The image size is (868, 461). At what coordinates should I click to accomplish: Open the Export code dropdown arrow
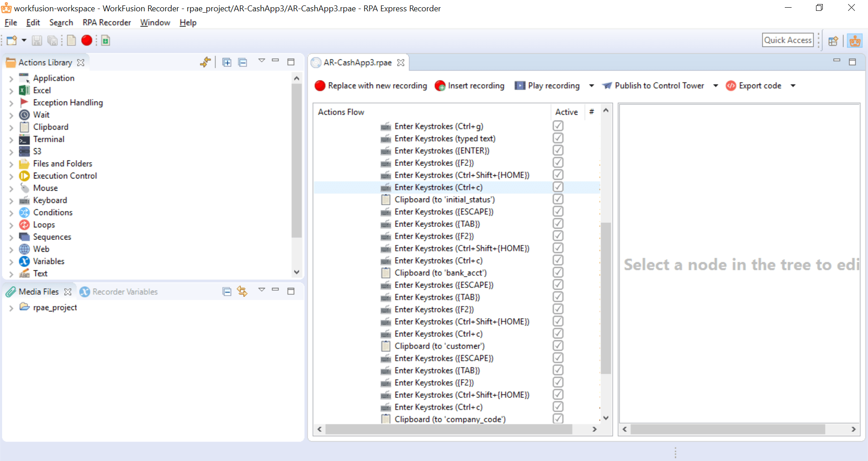coord(793,85)
